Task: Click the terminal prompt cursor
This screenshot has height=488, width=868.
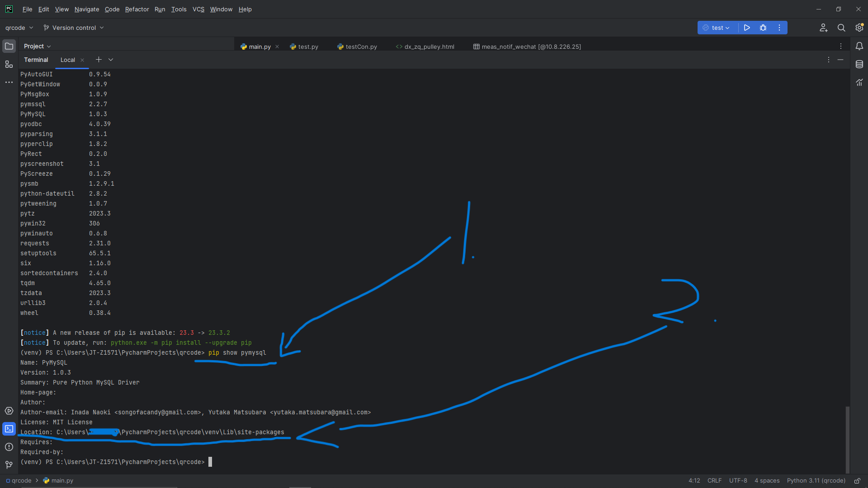Action: click(210, 462)
